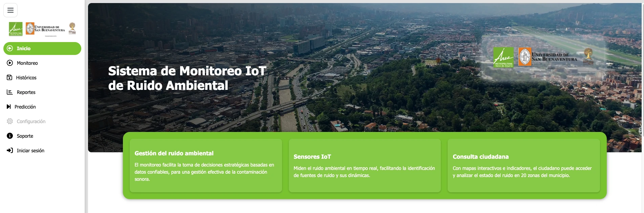The height and width of the screenshot is (213, 644).
Task: Click the Configuración gear icon
Action: [x=10, y=121]
